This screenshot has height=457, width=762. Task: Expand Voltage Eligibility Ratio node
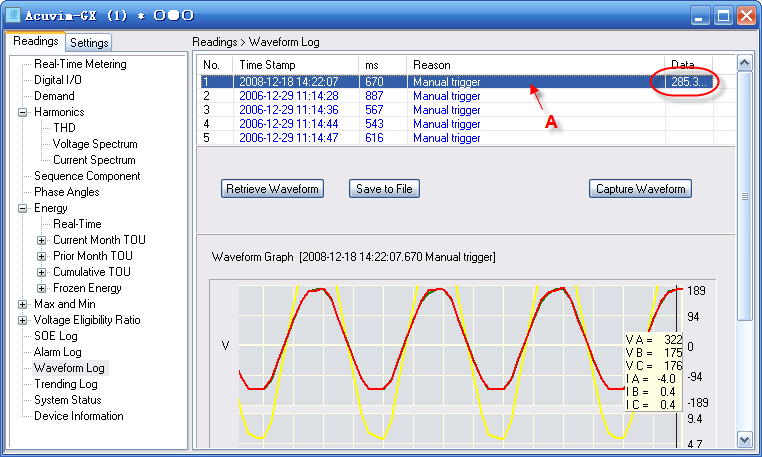22,321
